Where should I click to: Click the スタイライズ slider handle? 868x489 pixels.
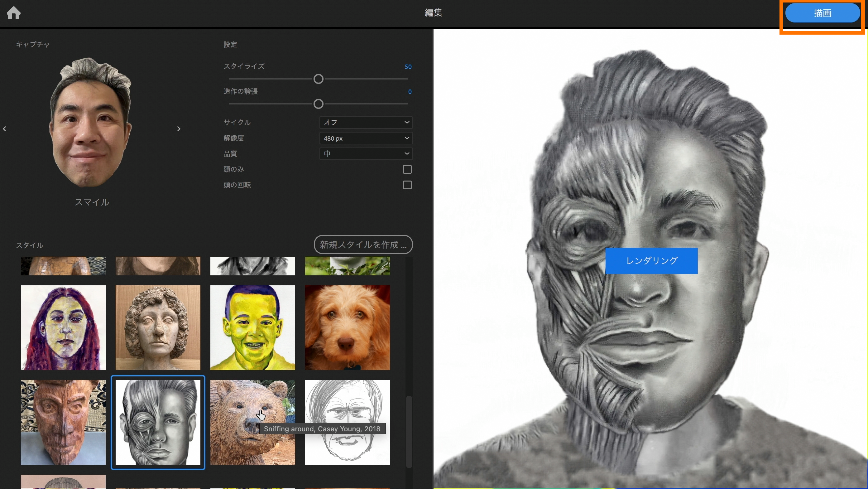pos(318,79)
